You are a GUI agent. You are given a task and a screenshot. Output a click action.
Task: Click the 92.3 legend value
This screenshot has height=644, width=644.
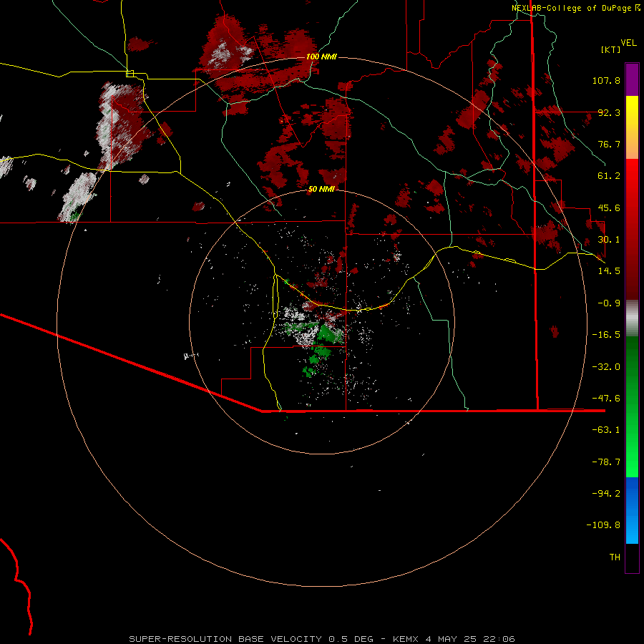(609, 112)
